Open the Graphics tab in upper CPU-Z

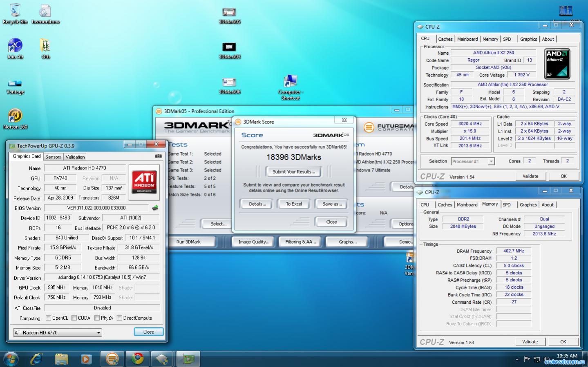coord(528,39)
